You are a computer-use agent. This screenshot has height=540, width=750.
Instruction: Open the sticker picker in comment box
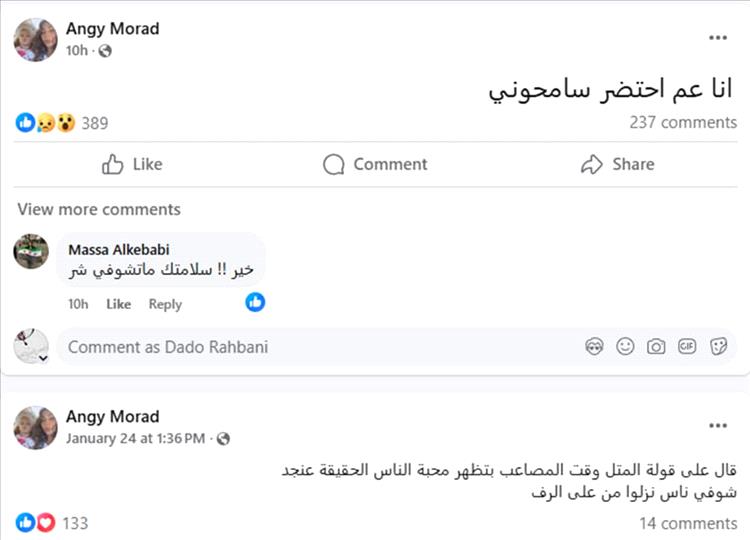click(x=718, y=347)
